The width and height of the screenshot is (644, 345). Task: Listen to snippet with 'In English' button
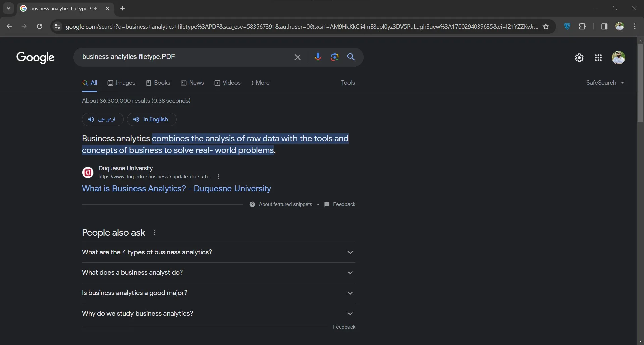[152, 119]
